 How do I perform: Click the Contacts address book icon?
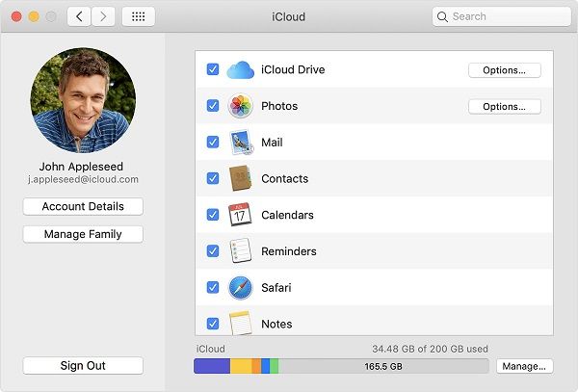pyautogui.click(x=240, y=178)
